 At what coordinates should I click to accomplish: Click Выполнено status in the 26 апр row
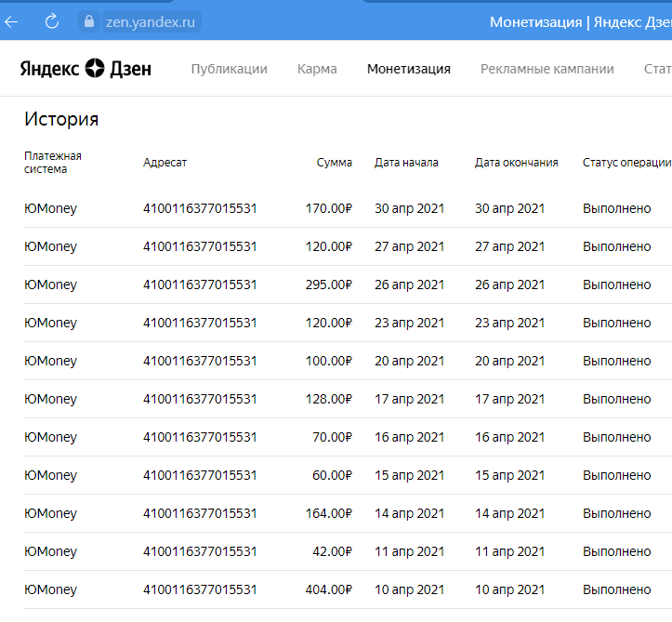[617, 285]
